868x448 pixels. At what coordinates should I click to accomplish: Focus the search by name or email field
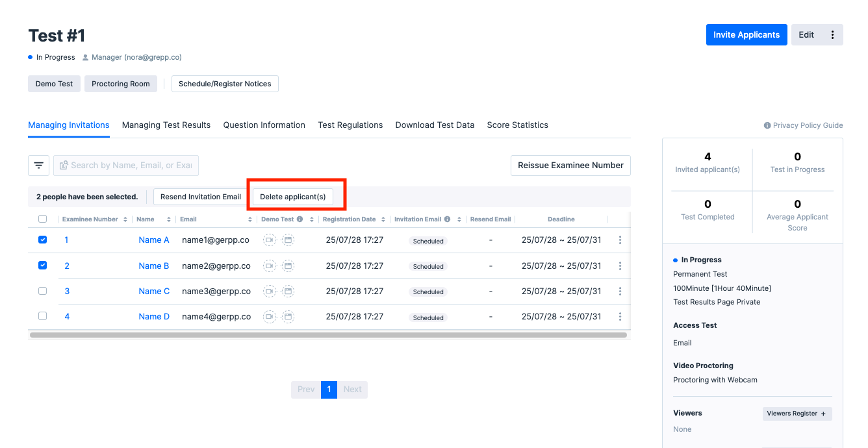point(131,166)
